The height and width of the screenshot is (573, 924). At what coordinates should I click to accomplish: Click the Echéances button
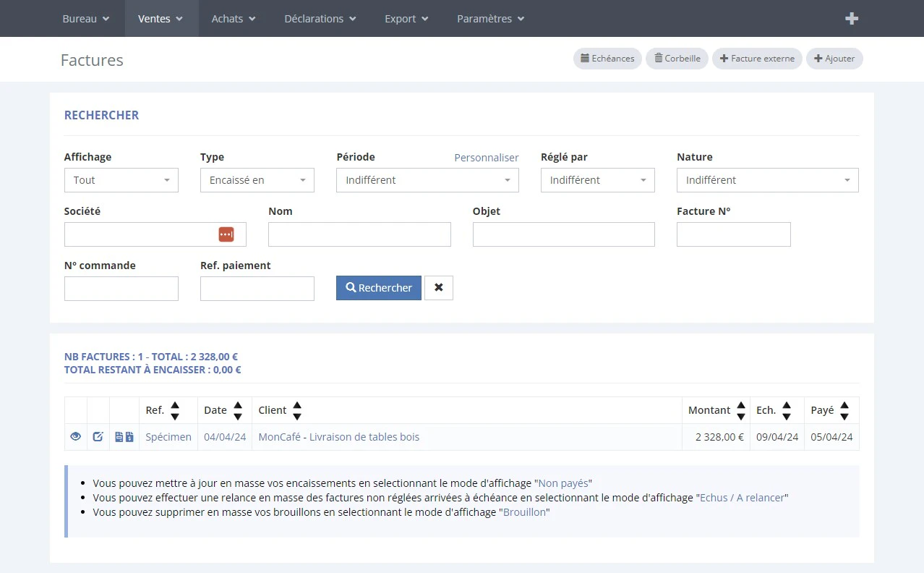[x=607, y=59]
